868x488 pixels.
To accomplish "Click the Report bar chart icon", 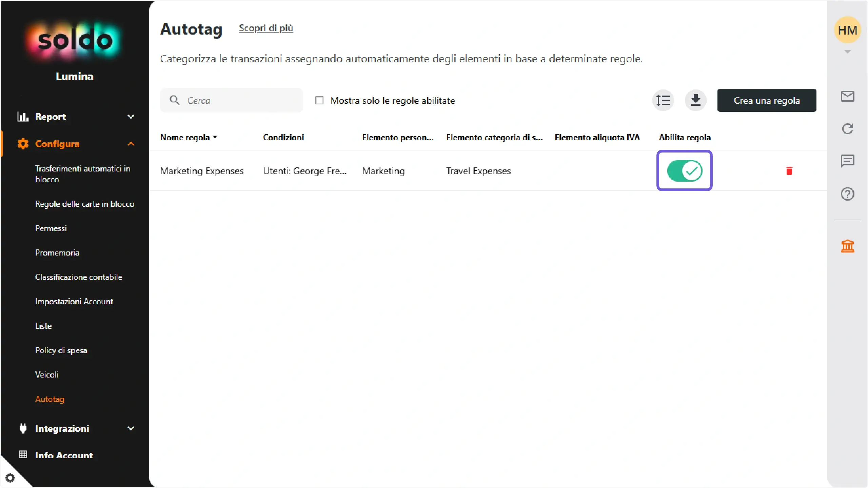I will coord(23,117).
